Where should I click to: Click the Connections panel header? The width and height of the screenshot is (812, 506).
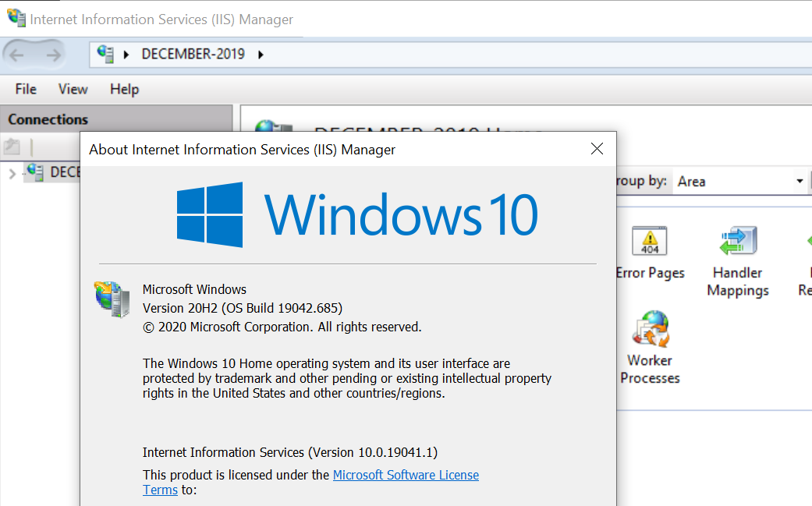tap(116, 119)
